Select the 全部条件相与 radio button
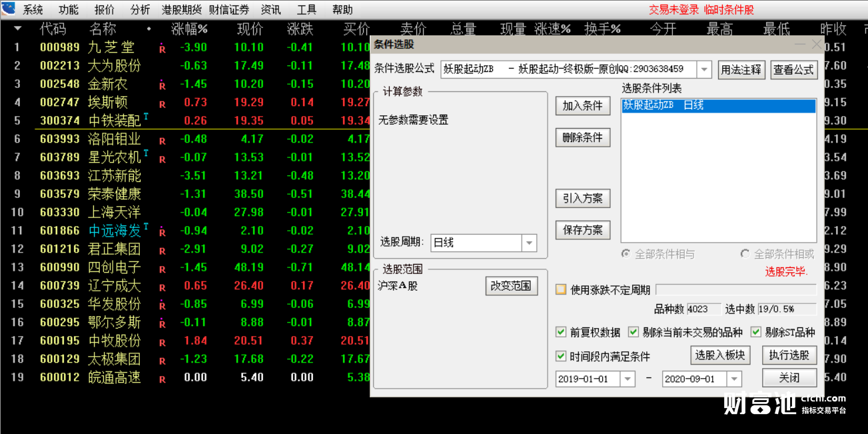The image size is (868, 434). (626, 254)
